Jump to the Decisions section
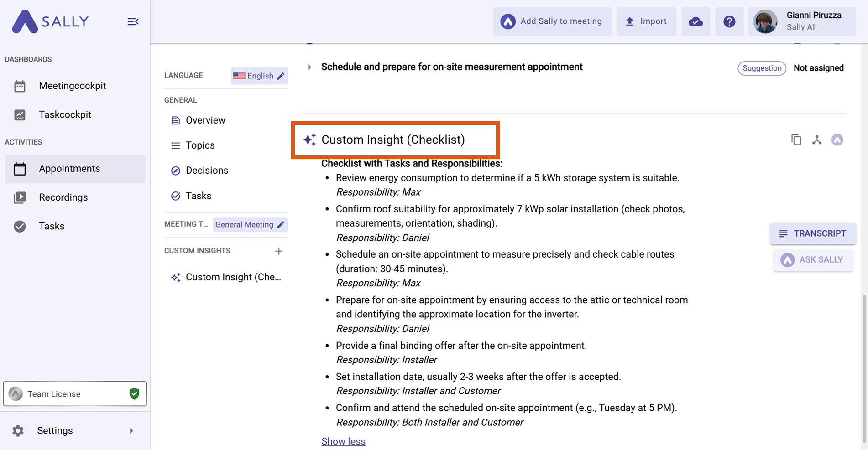Image resolution: width=868 pixels, height=450 pixels. pos(207,171)
